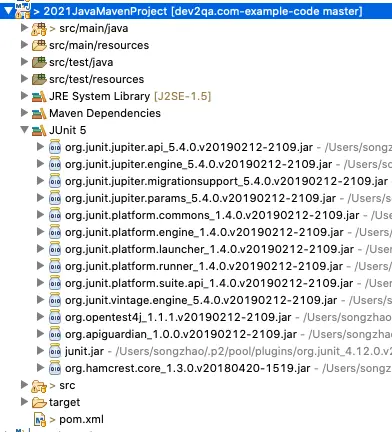Viewport: 392px width, 432px height.
Task: Expand the JRE System Library node
Action: tap(24, 96)
